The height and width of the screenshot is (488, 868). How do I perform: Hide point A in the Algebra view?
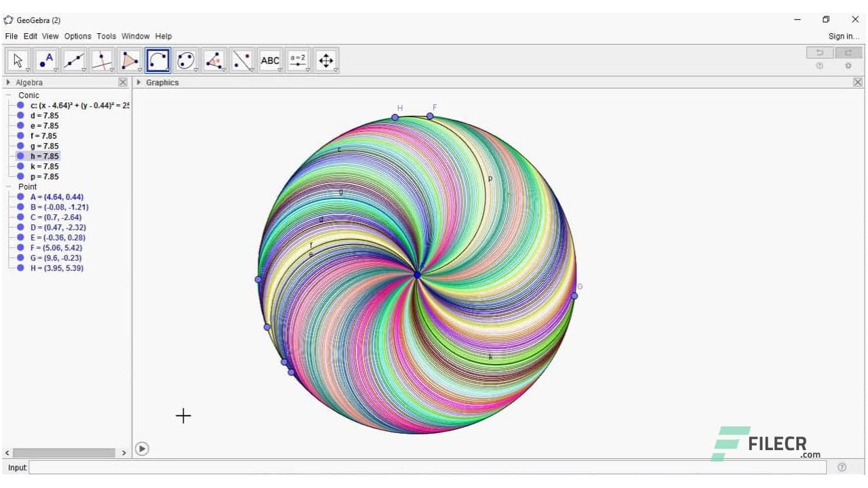point(20,197)
